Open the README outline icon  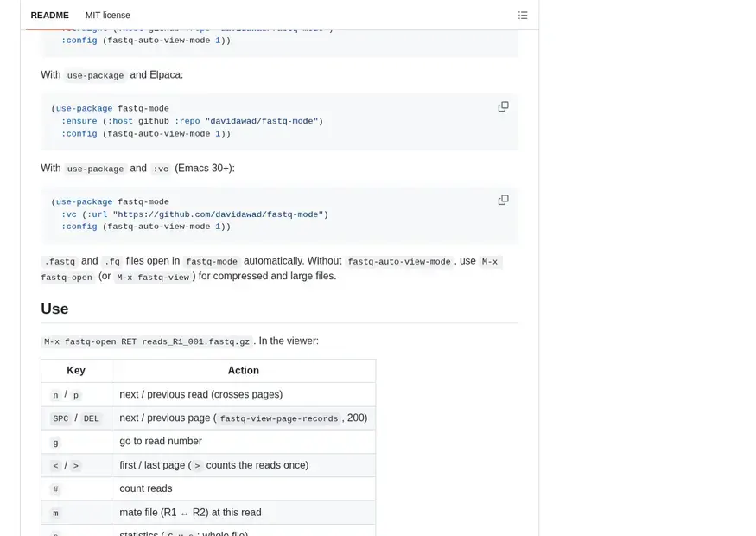(x=523, y=16)
